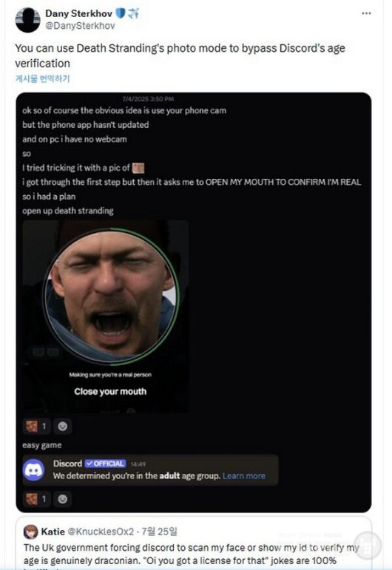392x570 pixels.
Task: Open the face verification screenshot image
Action: coord(106,316)
